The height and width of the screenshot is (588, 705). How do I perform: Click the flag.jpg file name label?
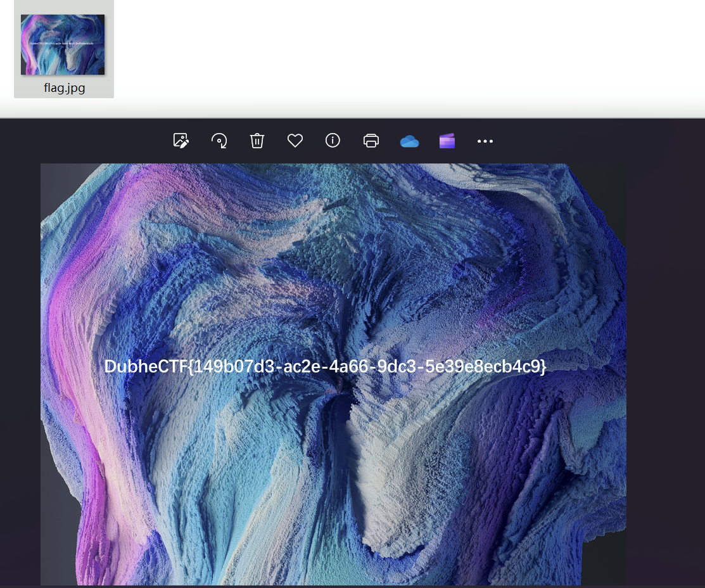pyautogui.click(x=64, y=88)
